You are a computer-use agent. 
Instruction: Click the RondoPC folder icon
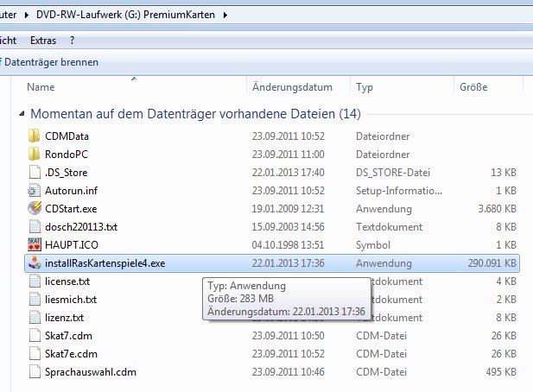[35, 154]
